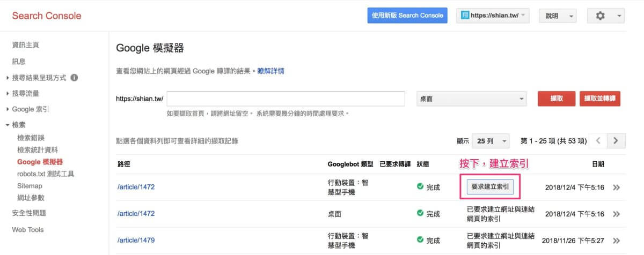Viewport: 644px width, 255px height.
Task: Collapse the 檢索 sidebar section
Action: tap(19, 125)
